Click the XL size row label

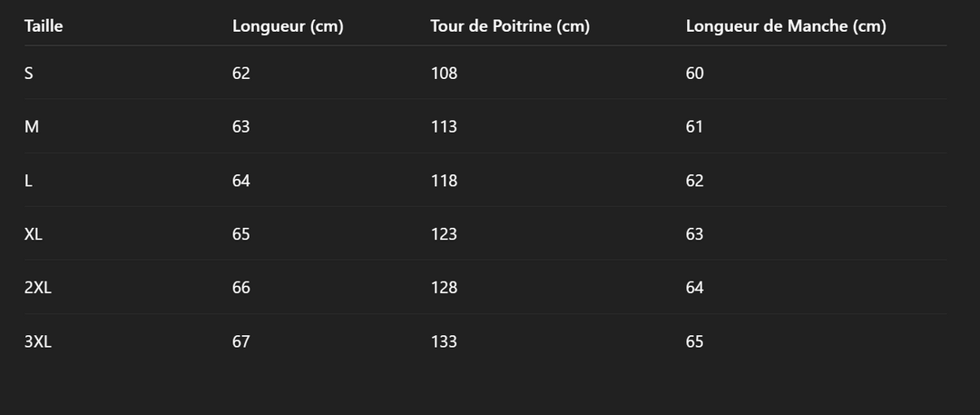(x=34, y=234)
